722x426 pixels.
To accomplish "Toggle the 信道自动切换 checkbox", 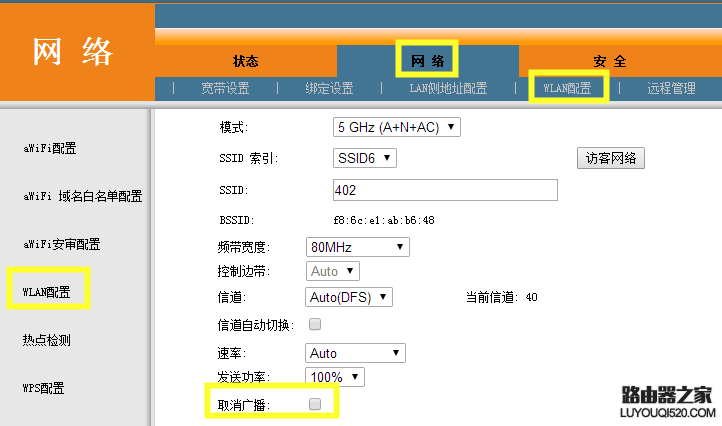I will click(x=315, y=324).
